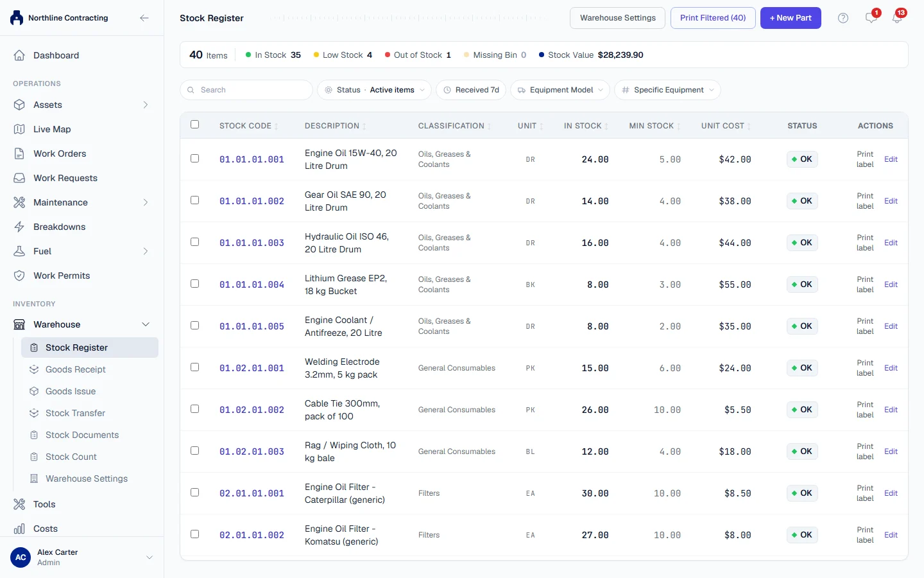Check the box for stock 02.01.01.002
924x578 pixels.
195,534
